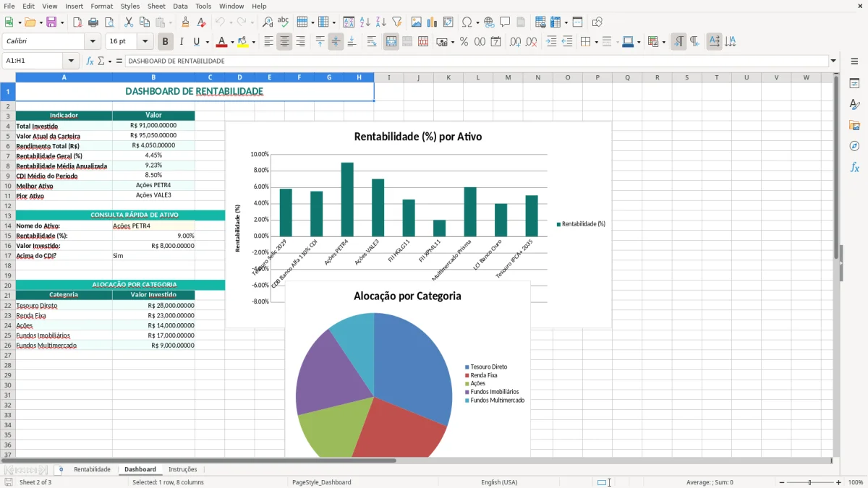Expand the formula bar
Image resolution: width=868 pixels, height=488 pixels.
click(834, 61)
